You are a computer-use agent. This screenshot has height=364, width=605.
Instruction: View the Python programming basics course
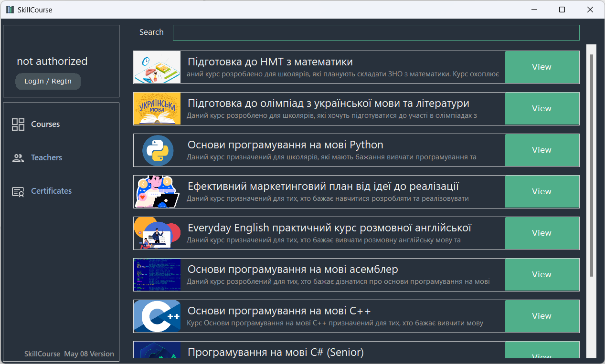541,150
